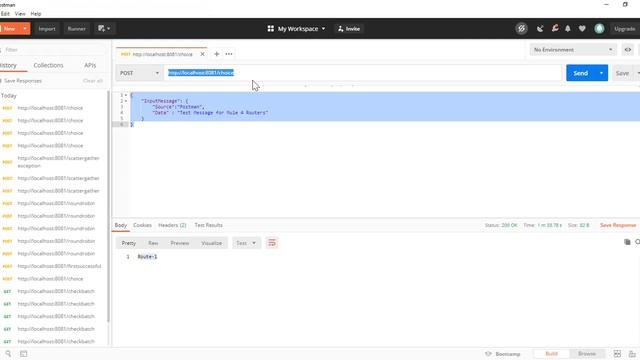This screenshot has width=640, height=360.
Task: Click the Upgrade button
Action: [x=624, y=29]
